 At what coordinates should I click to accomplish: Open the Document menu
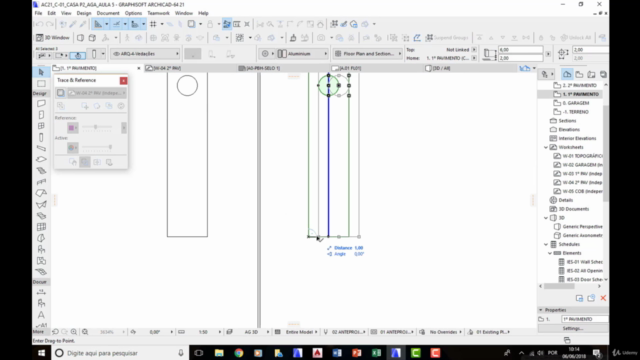click(x=108, y=13)
